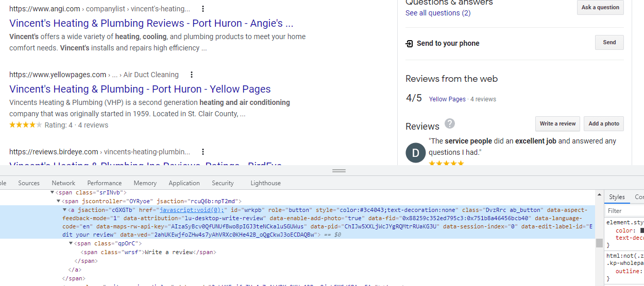Image resolution: width=644 pixels, height=286 pixels.
Task: Collapse the span class qpOrC node
Action: 71,243
